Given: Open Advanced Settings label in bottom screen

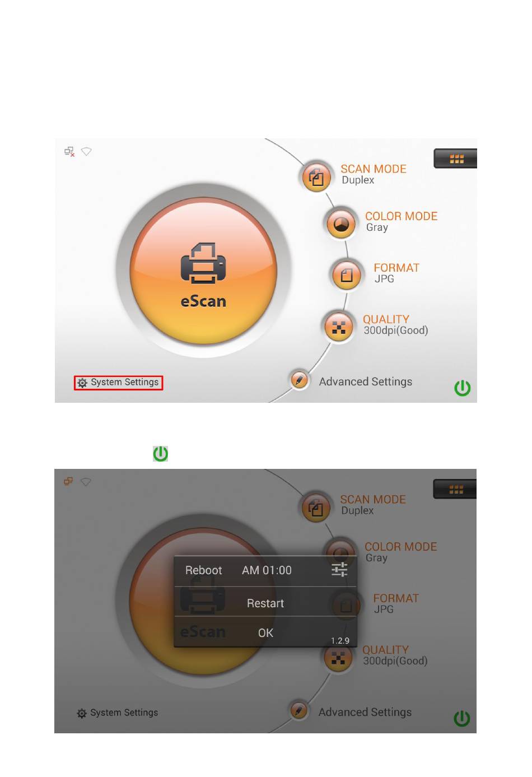Looking at the screenshot, I should 365,712.
